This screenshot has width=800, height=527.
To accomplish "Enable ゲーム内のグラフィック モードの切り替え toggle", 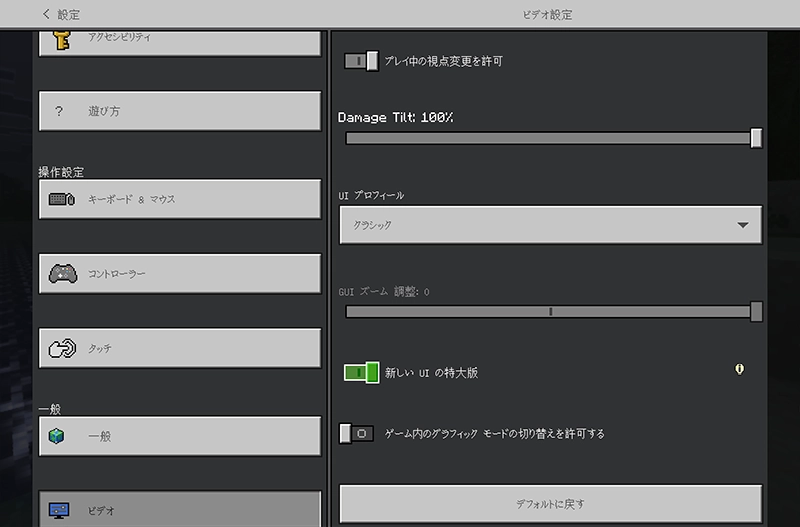I will click(357, 433).
